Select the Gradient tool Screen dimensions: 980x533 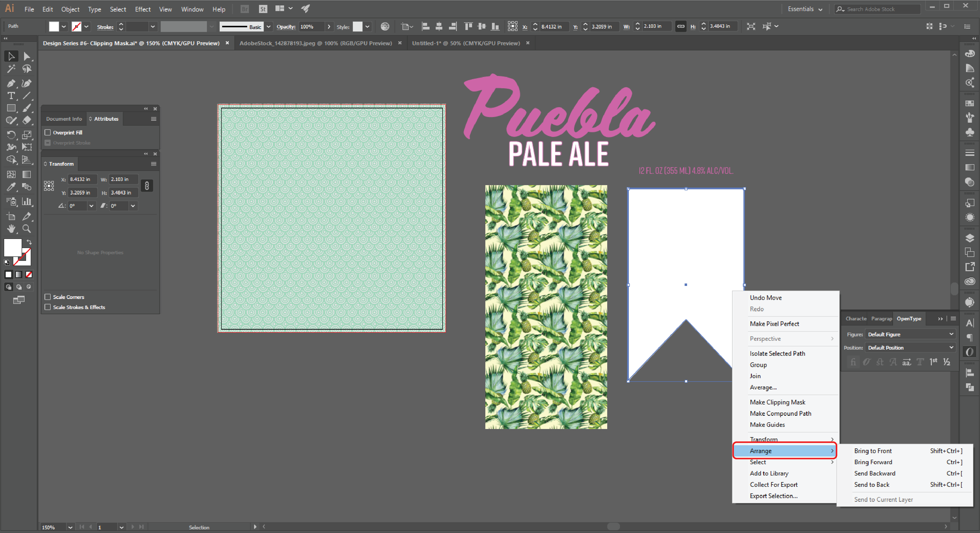27,174
